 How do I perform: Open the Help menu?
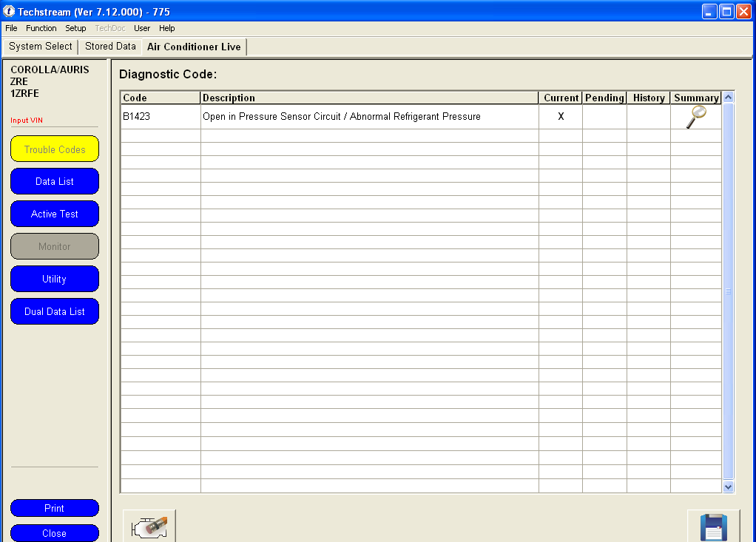(167, 28)
